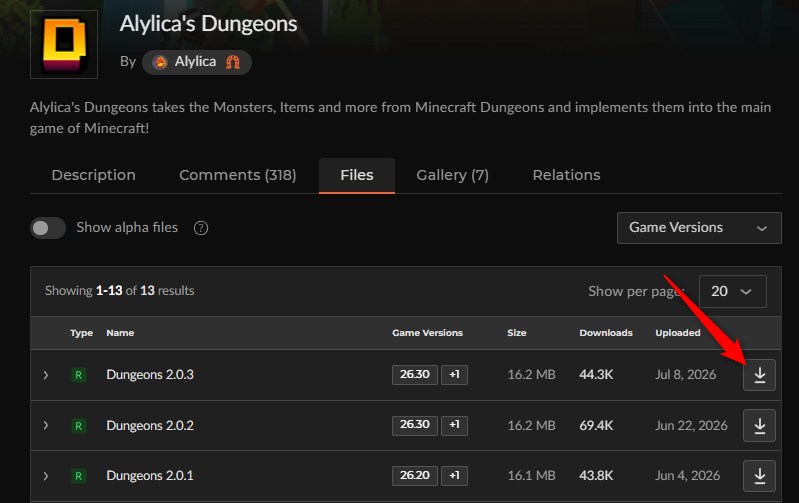Image resolution: width=799 pixels, height=503 pixels.
Task: Click the R release icon for Dungeons 2.0.2
Action: click(x=78, y=426)
